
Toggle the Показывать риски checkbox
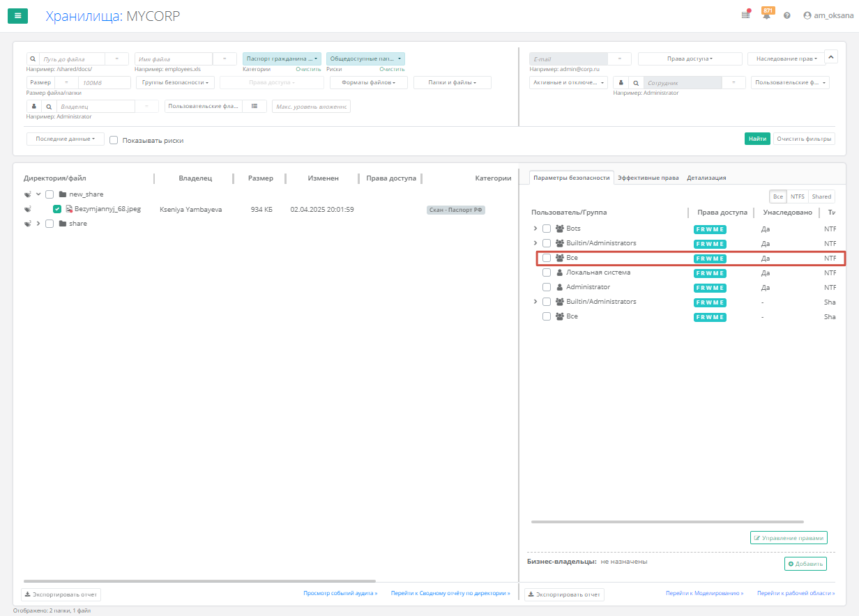pos(114,140)
